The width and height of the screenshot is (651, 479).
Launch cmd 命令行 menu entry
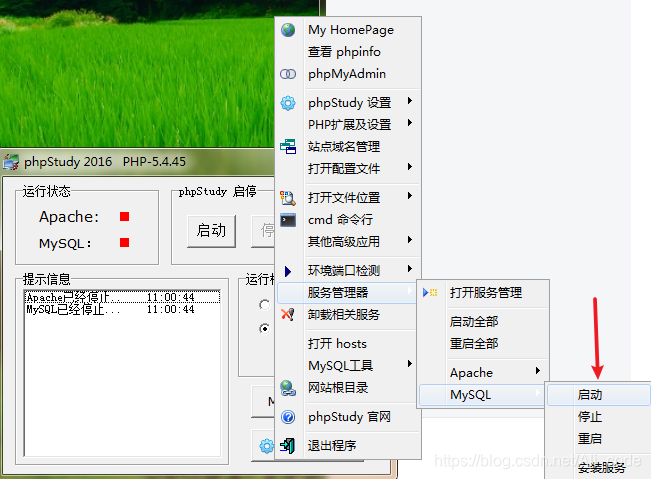coord(348,220)
